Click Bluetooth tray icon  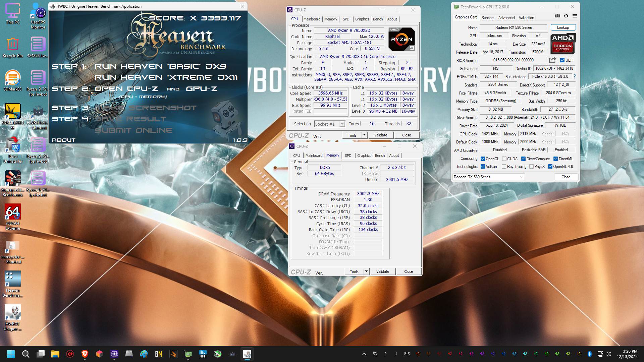(589, 354)
